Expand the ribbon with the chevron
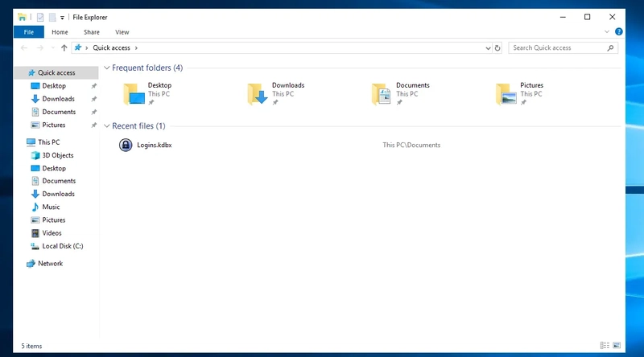Viewport: 644px width, 357px height. click(607, 32)
